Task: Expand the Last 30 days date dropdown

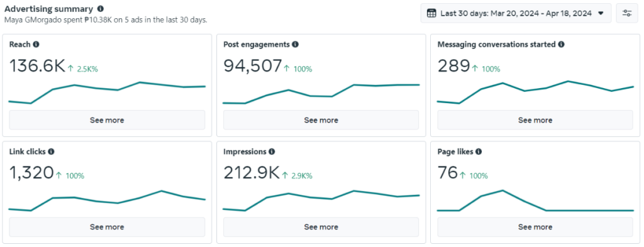Action: 516,13
